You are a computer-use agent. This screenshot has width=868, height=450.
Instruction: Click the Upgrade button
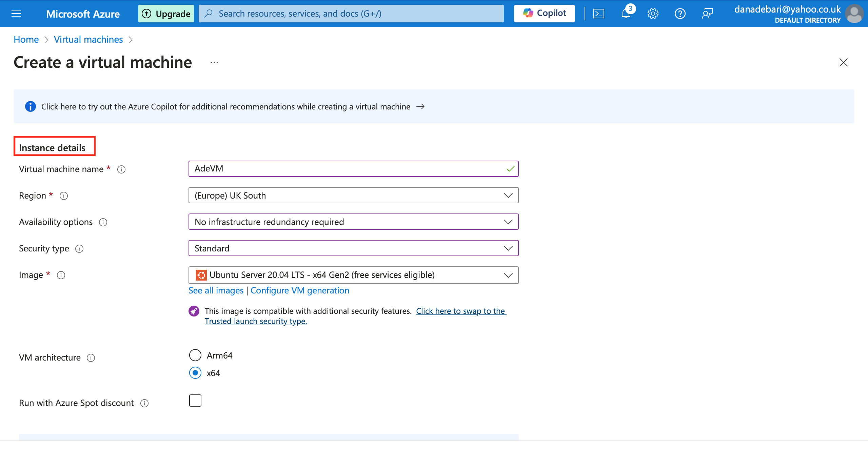click(166, 14)
